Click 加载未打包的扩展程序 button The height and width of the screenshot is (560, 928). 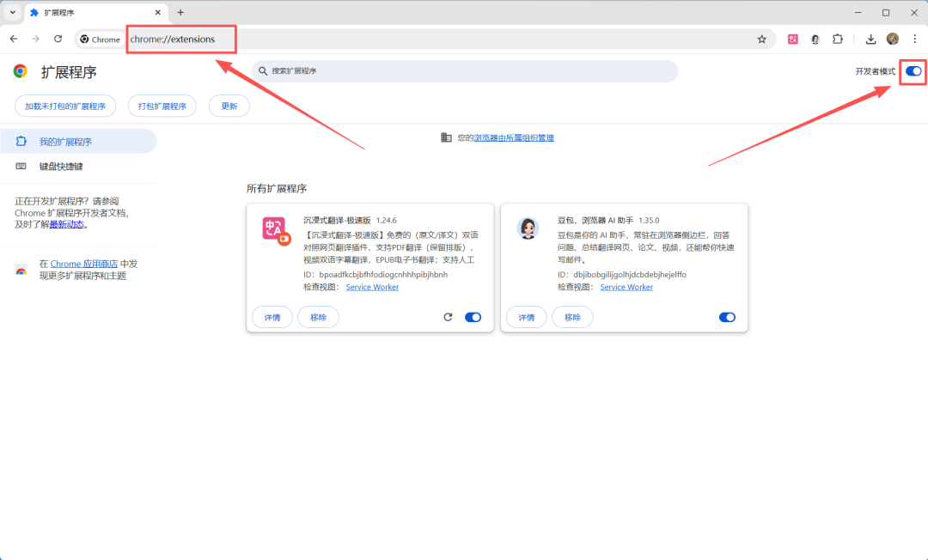click(x=65, y=107)
